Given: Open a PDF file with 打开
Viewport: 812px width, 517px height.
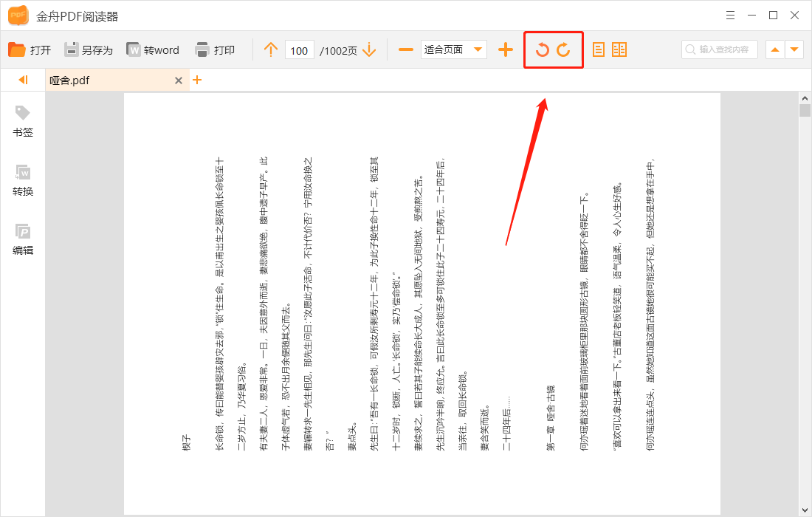Looking at the screenshot, I should [30, 49].
